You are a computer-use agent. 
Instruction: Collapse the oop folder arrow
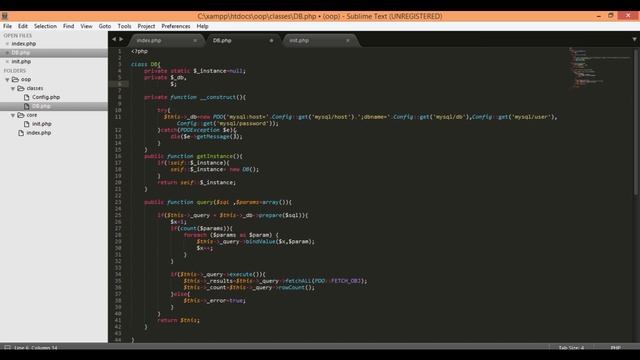pyautogui.click(x=7, y=80)
